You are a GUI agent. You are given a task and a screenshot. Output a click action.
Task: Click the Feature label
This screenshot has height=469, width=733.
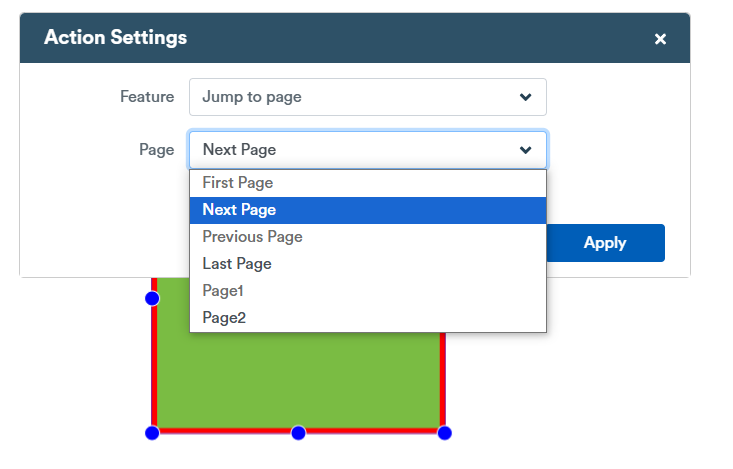(x=147, y=97)
